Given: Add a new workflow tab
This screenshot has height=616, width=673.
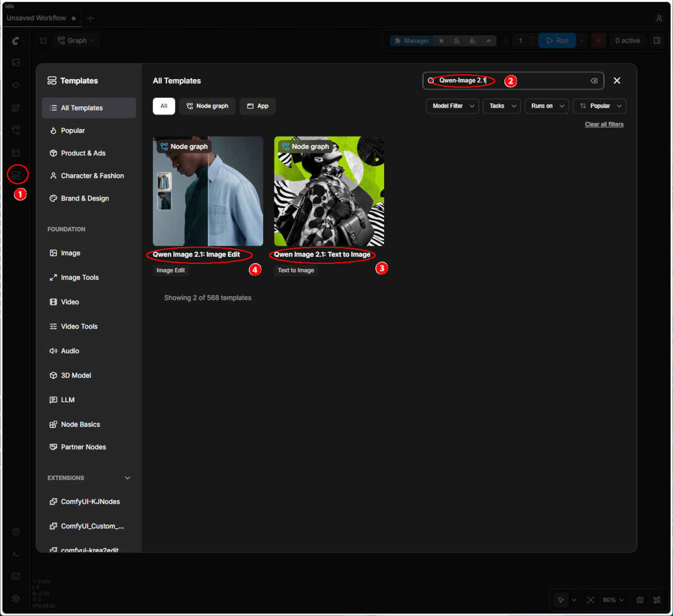Looking at the screenshot, I should click(x=90, y=18).
